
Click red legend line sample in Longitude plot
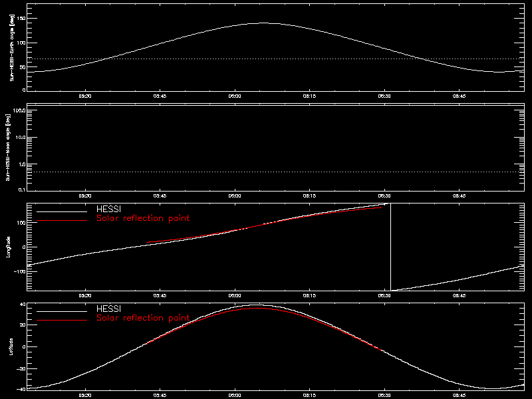(62, 221)
